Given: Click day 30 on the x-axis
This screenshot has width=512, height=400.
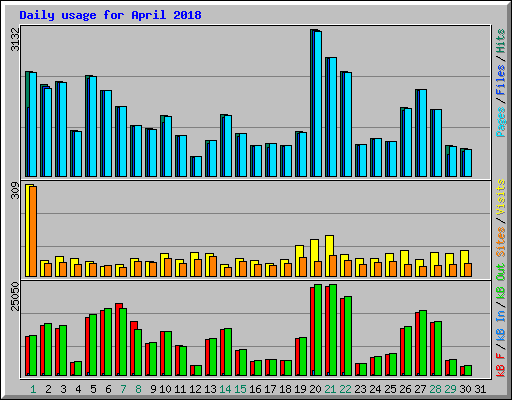Looking at the screenshot, I should (465, 389).
